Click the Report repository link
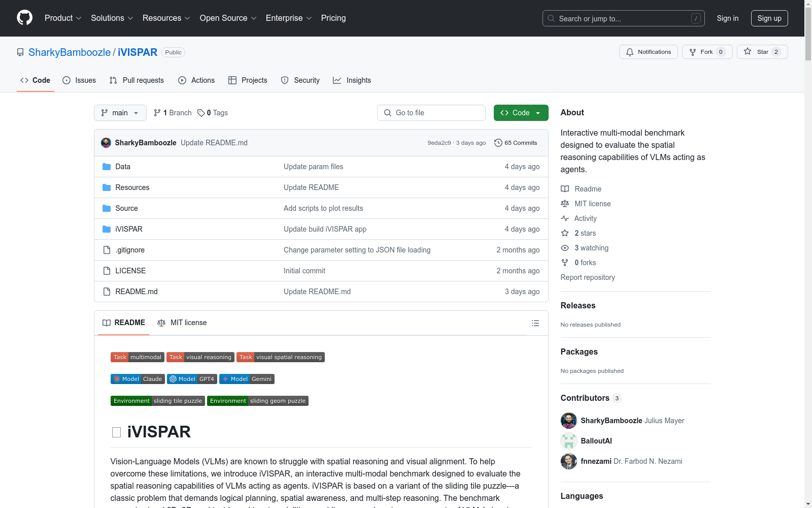 (588, 277)
